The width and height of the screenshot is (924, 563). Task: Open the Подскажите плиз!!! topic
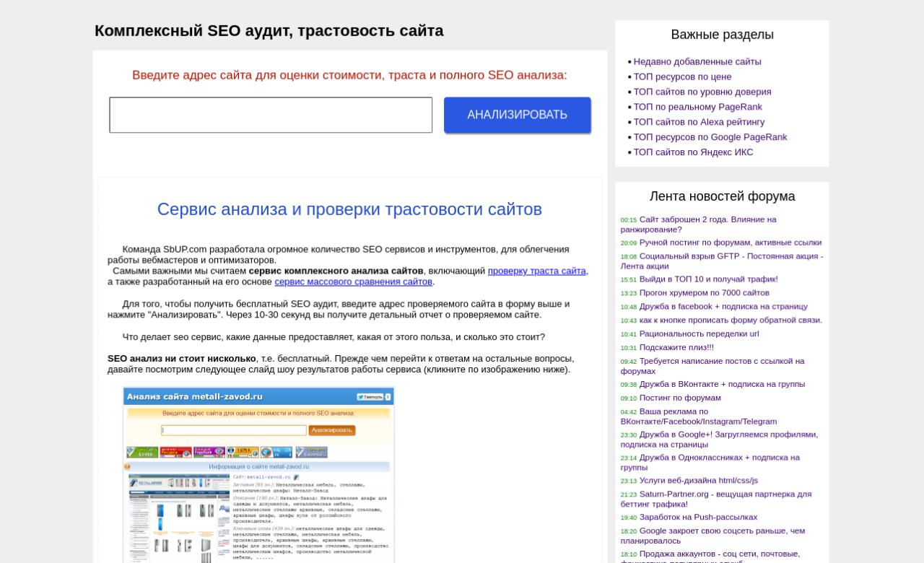[x=676, y=348]
